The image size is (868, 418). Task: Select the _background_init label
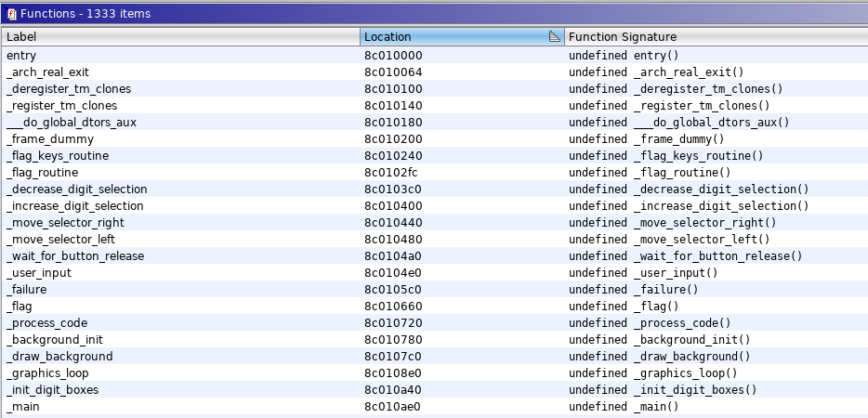[x=55, y=339]
